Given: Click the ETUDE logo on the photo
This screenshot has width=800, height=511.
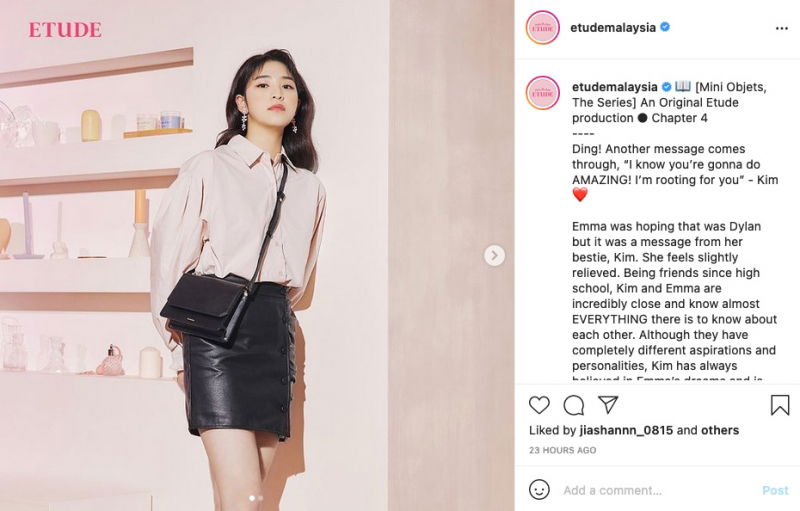Looking at the screenshot, I should click(x=65, y=30).
